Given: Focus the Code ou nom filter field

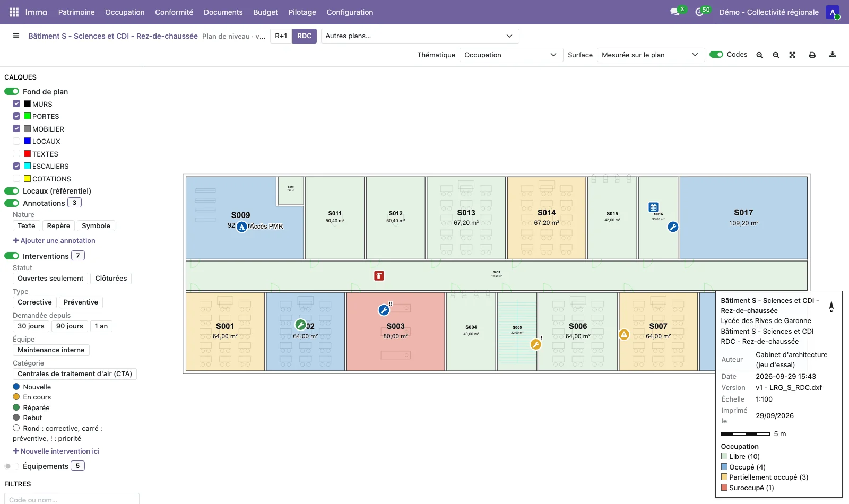Looking at the screenshot, I should (x=72, y=500).
